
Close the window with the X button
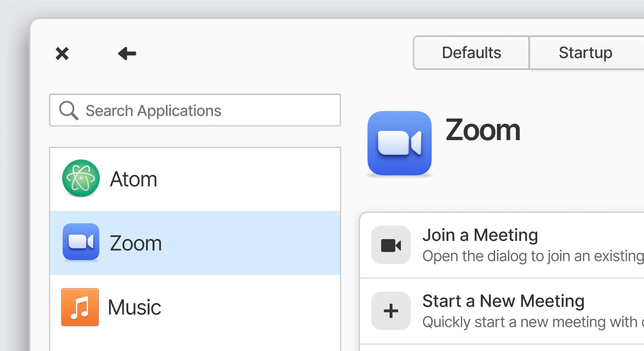point(62,53)
